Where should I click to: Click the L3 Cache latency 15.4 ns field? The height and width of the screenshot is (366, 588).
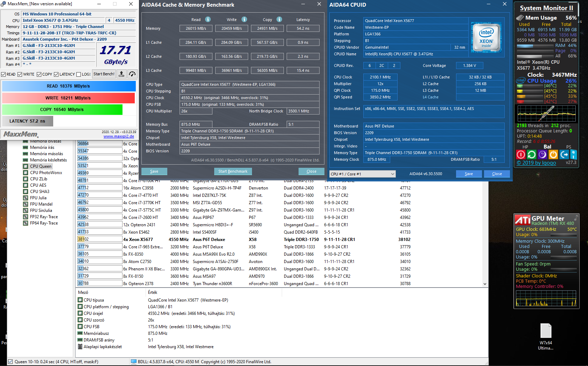coord(303,70)
